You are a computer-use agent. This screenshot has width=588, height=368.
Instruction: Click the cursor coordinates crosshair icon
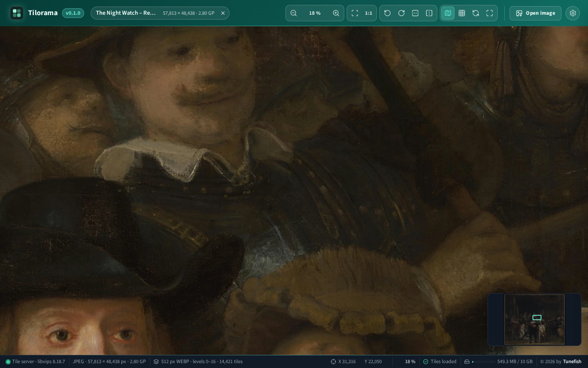(x=333, y=361)
